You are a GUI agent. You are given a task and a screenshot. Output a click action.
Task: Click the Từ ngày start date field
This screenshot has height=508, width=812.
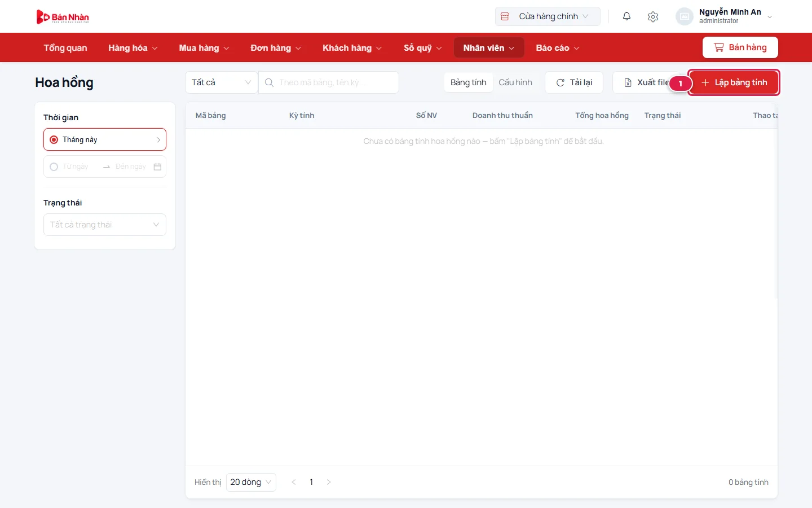point(76,167)
